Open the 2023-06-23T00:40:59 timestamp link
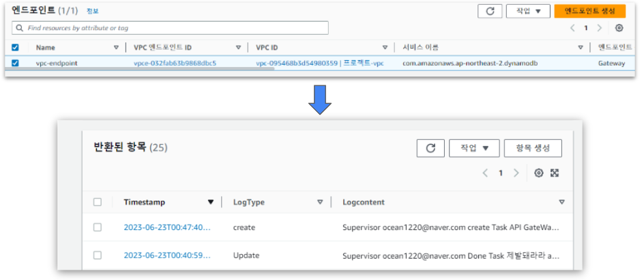The height and width of the screenshot is (280, 644). [x=167, y=255]
